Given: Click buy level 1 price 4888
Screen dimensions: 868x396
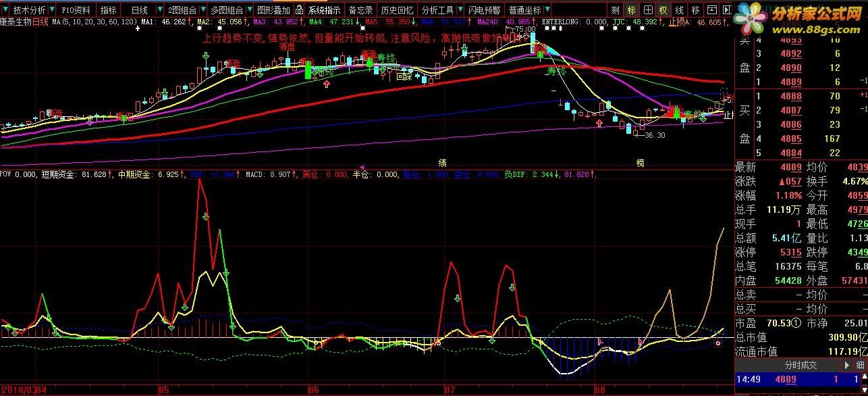Looking at the screenshot, I should tap(791, 97).
